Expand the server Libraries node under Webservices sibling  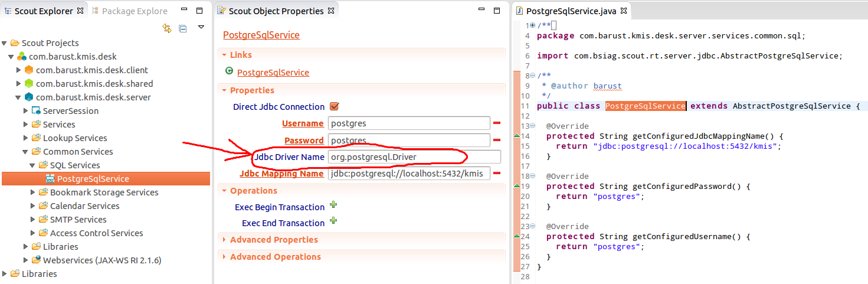(x=26, y=246)
